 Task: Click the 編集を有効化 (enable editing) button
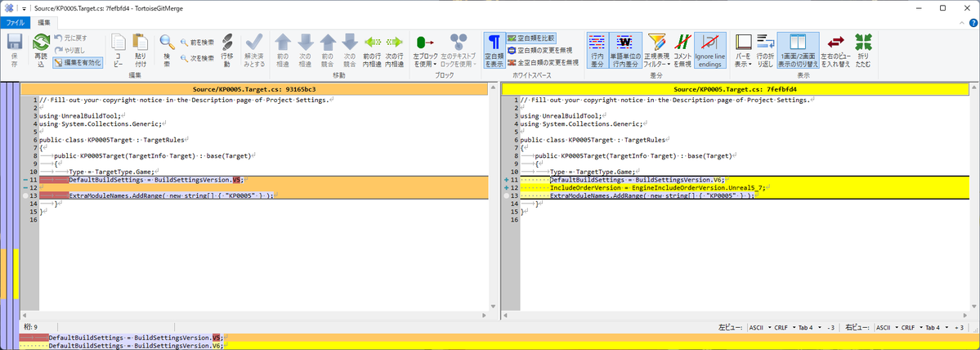[78, 62]
